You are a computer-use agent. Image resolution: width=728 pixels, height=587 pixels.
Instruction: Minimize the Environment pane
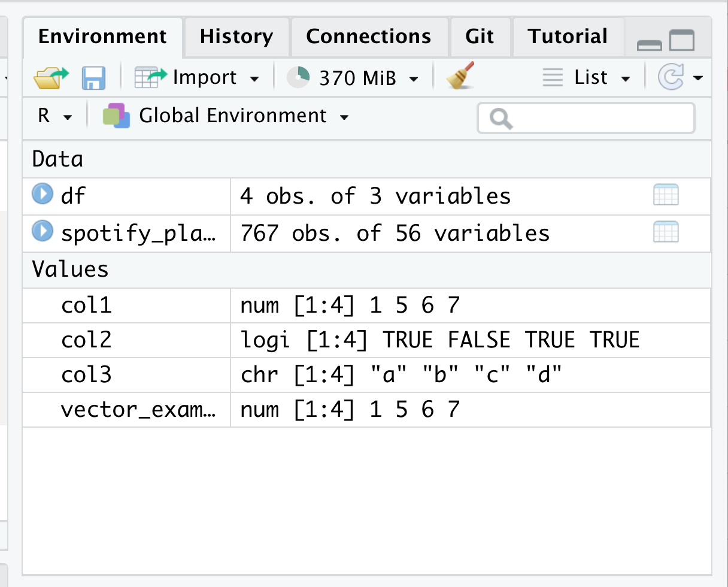pos(650,43)
